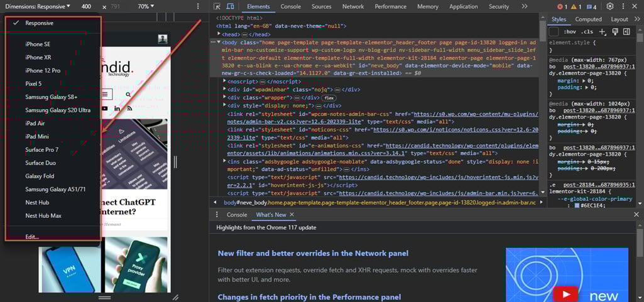Open the Dimensions Responsive dropdown
Image resolution: width=644 pixels, height=302 pixels.
click(38, 6)
